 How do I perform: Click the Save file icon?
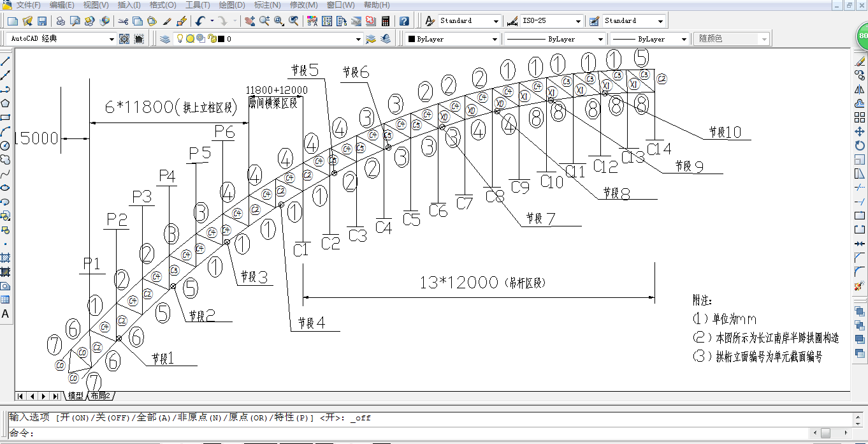point(41,21)
